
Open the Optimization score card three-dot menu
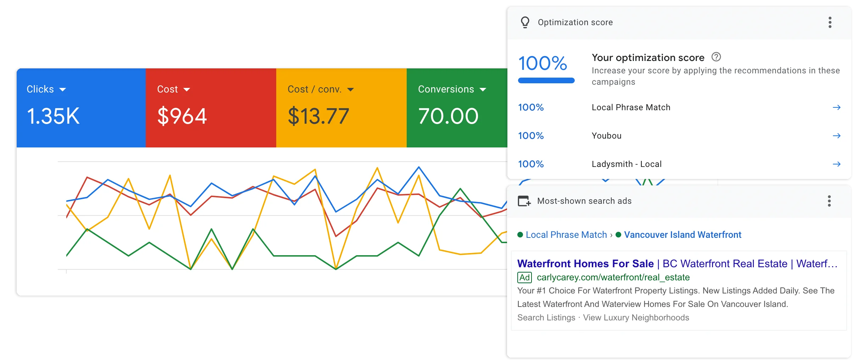click(830, 22)
